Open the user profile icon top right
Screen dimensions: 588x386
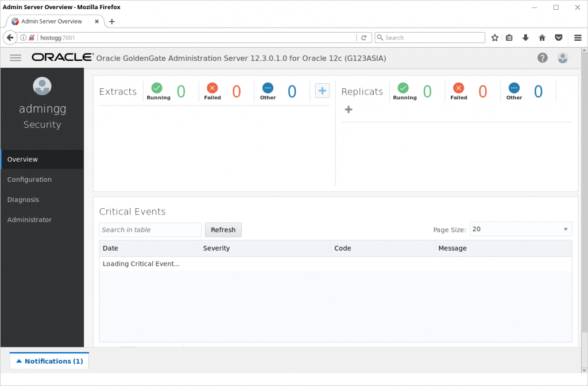pos(563,57)
